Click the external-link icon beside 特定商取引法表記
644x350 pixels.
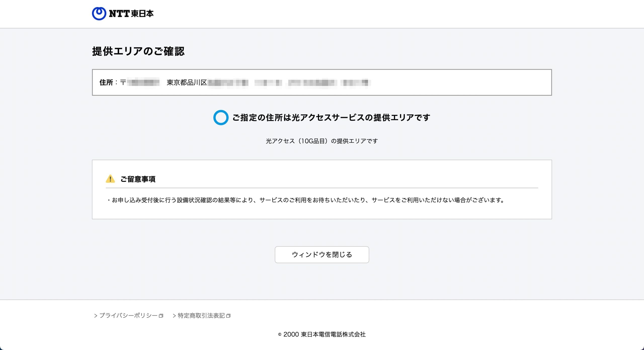pos(228,316)
